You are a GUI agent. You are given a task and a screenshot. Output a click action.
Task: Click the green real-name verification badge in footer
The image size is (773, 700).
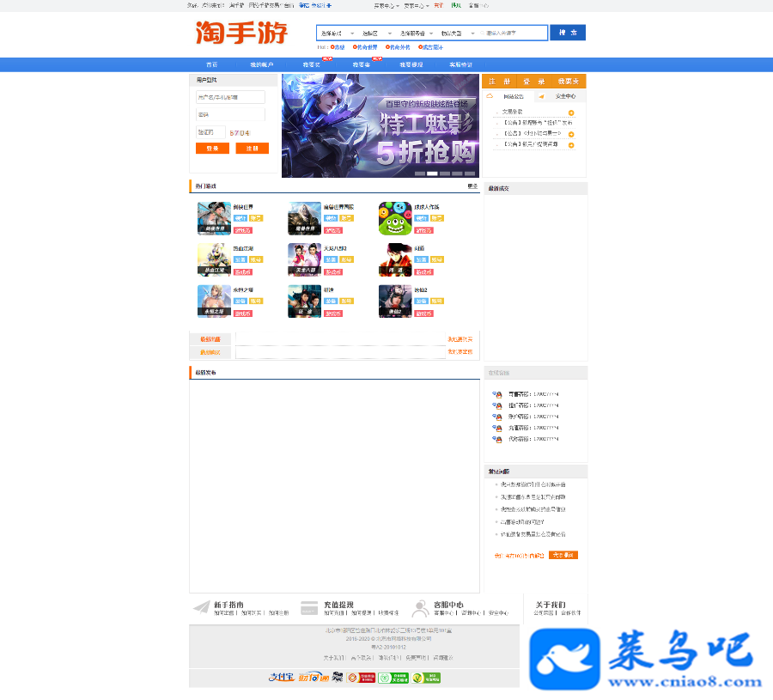point(393,678)
